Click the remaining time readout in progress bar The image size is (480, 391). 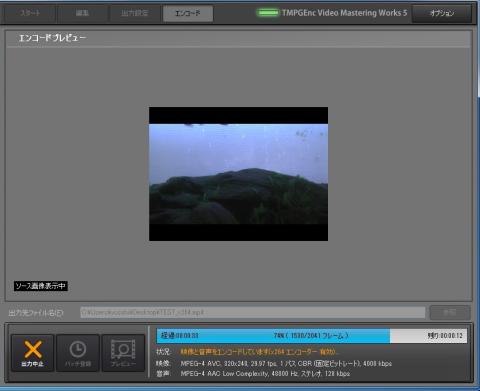tap(445, 336)
